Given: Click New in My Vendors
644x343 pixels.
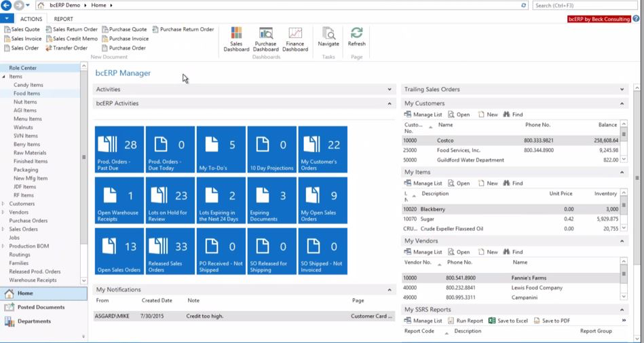Looking at the screenshot, I should coord(488,252).
